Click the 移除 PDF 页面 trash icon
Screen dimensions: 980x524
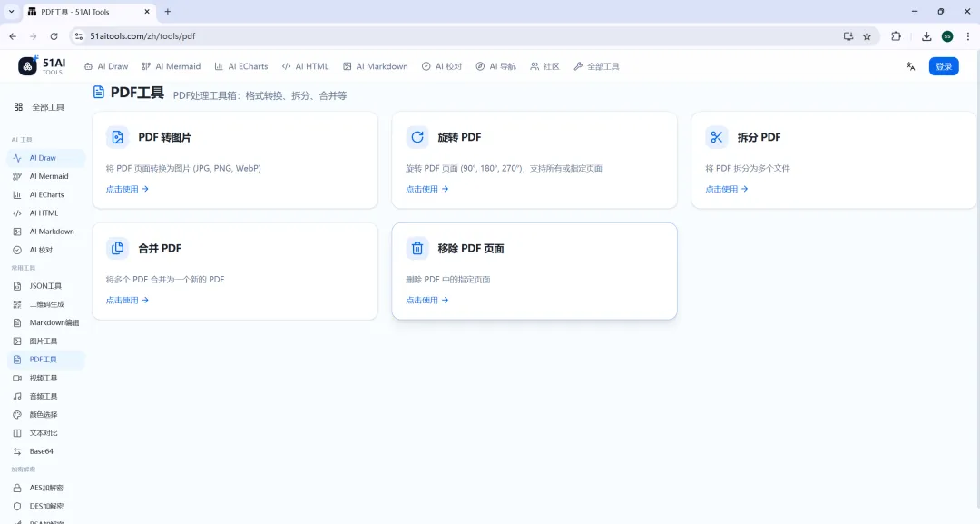click(417, 248)
